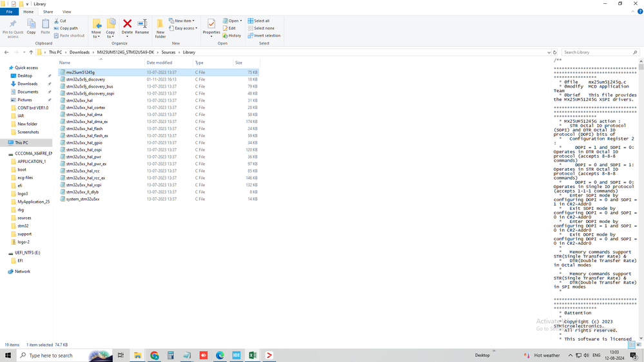The image size is (644, 362).
Task: Click the Up one level arrow
Action: [x=31, y=53]
